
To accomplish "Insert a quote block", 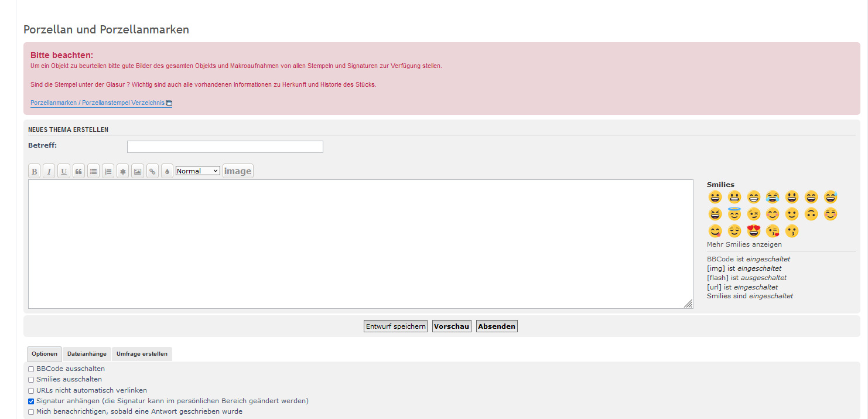I will click(x=78, y=171).
